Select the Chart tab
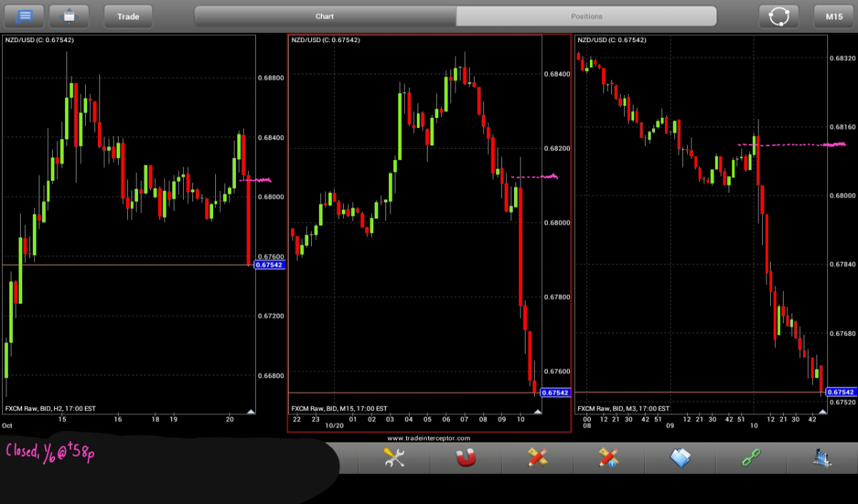This screenshot has height=504, width=858. pyautogui.click(x=325, y=16)
